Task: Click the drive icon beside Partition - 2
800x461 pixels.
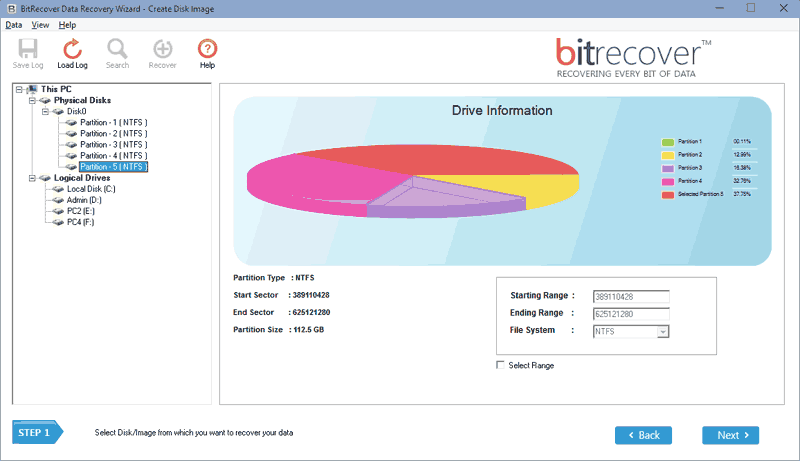Action: pos(71,134)
